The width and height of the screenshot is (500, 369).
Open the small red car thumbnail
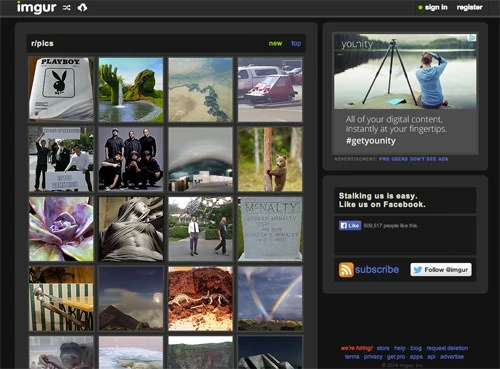click(270, 89)
